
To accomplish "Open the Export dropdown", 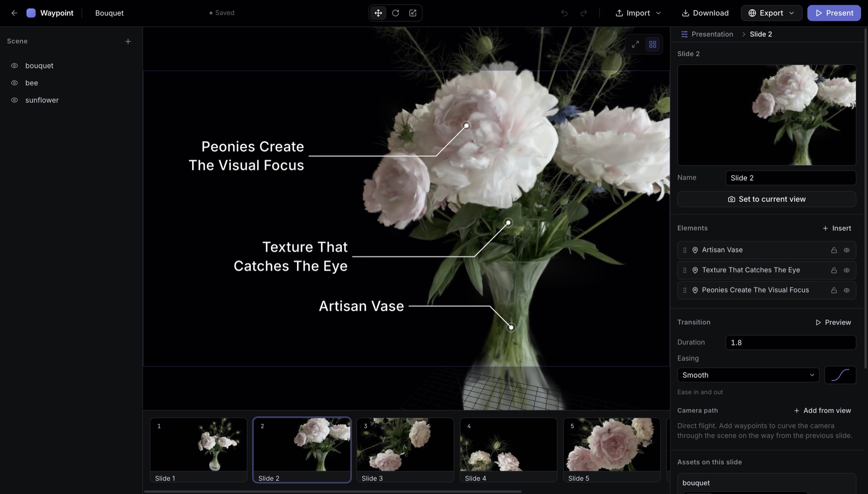I will click(x=771, y=13).
